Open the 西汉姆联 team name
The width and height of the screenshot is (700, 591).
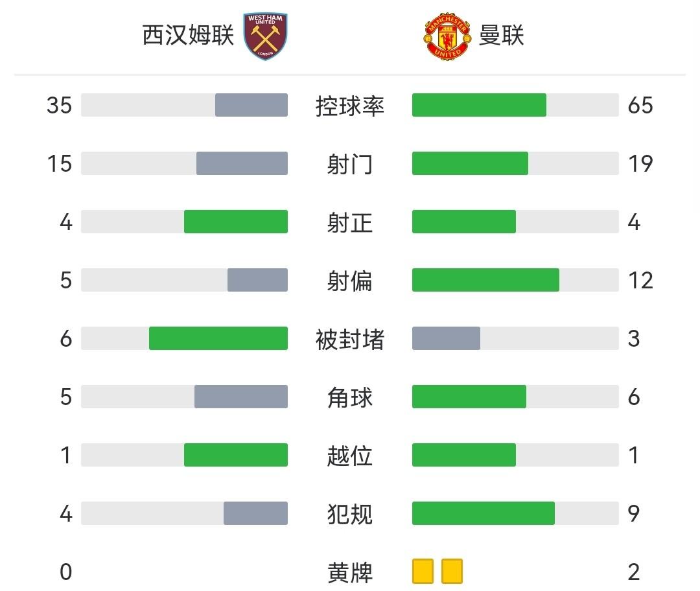click(188, 36)
